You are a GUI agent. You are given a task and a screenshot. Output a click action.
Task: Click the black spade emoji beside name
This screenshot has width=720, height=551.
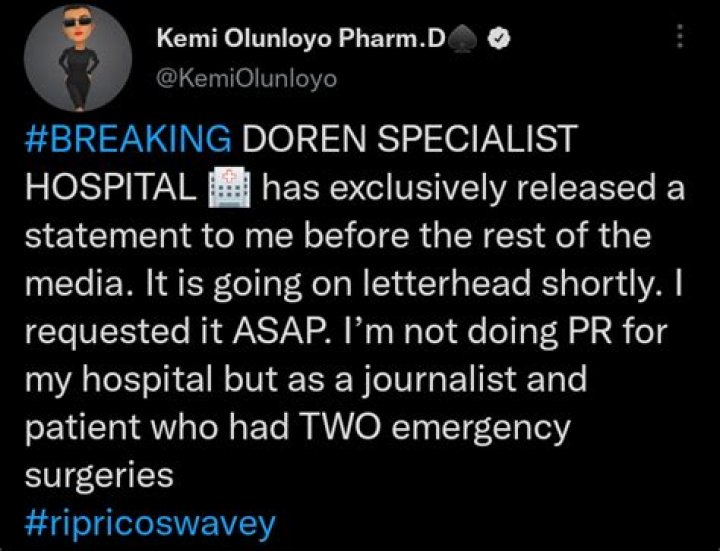coord(463,40)
